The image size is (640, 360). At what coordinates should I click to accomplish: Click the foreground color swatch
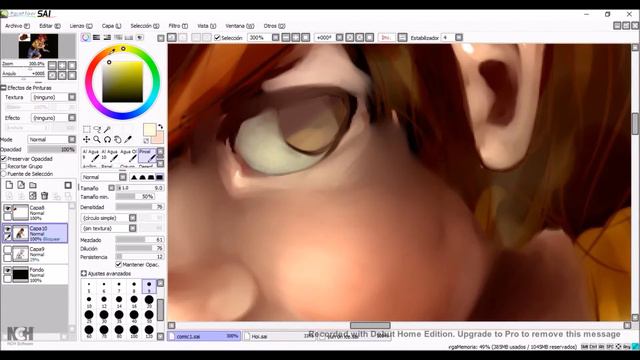(149, 129)
